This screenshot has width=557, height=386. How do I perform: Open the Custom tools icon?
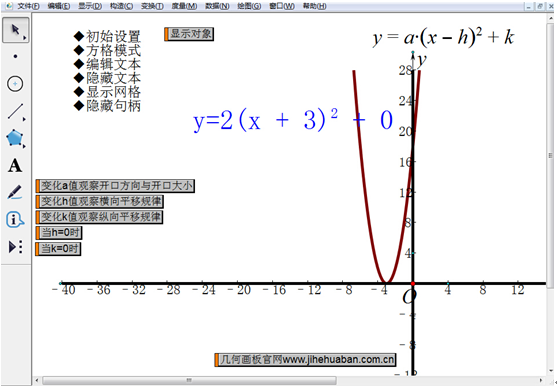(x=16, y=247)
